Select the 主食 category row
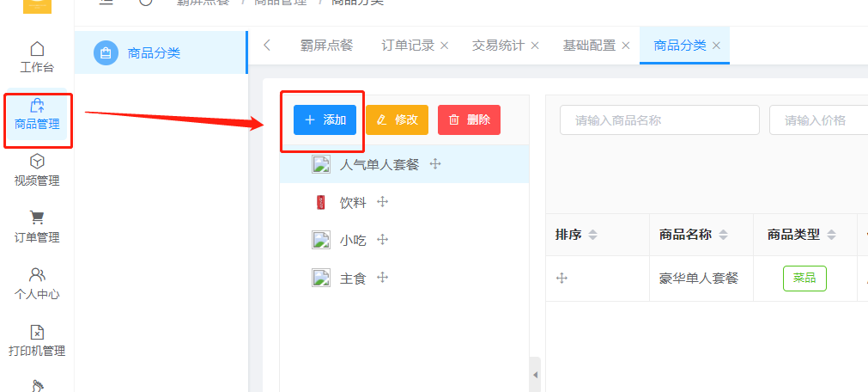The width and height of the screenshot is (868, 392). tap(404, 278)
